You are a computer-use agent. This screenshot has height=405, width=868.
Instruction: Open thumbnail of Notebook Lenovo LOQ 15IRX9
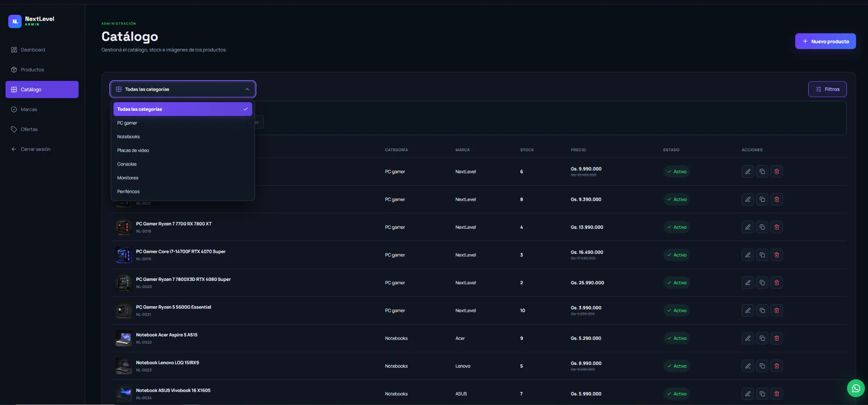[x=124, y=366]
